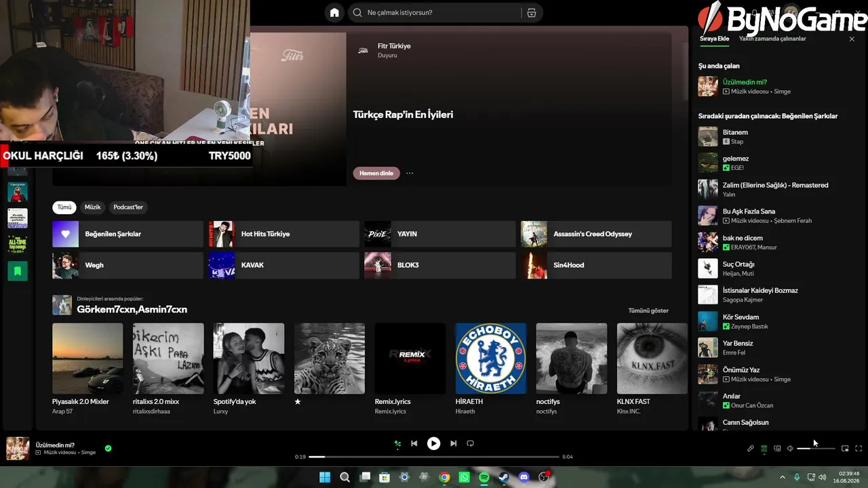Click the volume slider
The width and height of the screenshot is (868, 488).
(816, 448)
